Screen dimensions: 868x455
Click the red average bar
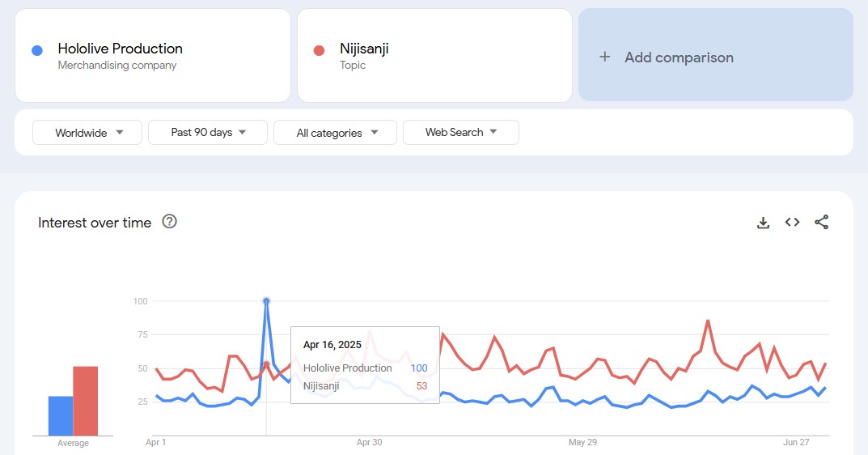[85, 401]
